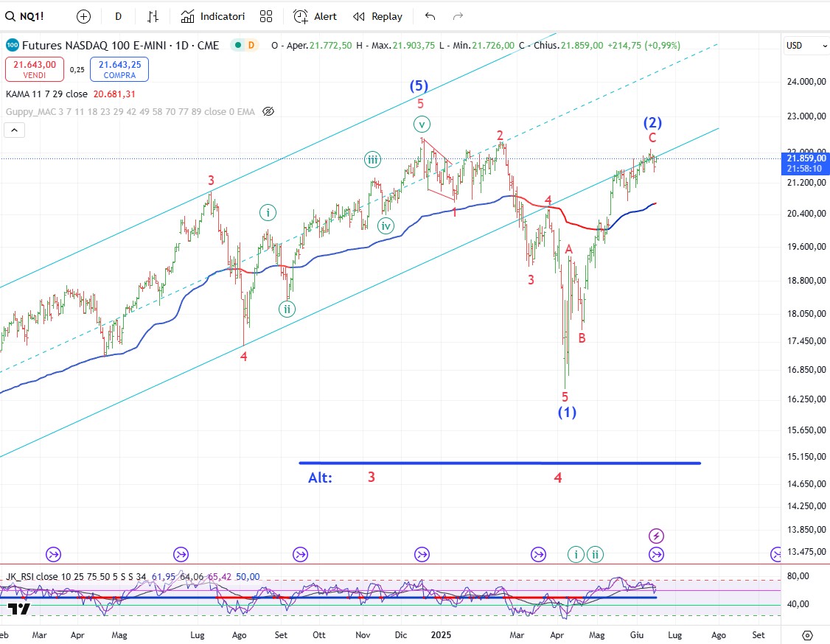Screen dimensions: 830x644
Task: Select the blue (5) wave label
Action: tap(419, 85)
